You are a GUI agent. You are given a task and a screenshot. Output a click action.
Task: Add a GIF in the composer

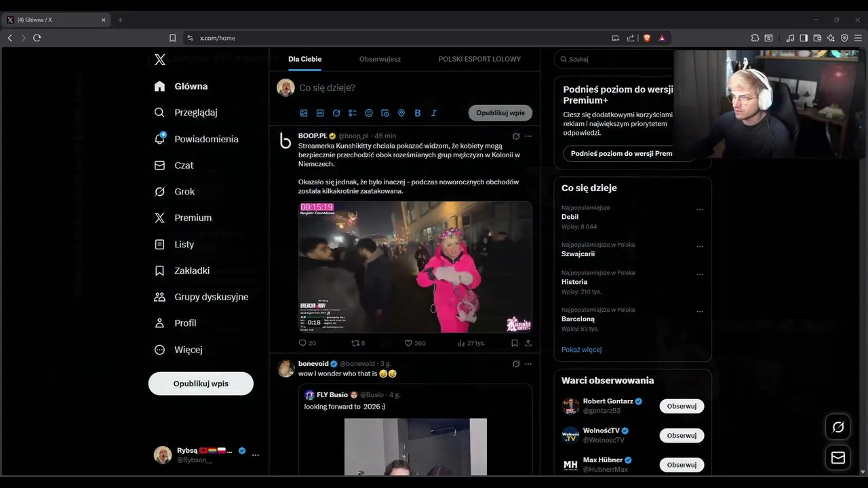click(320, 113)
